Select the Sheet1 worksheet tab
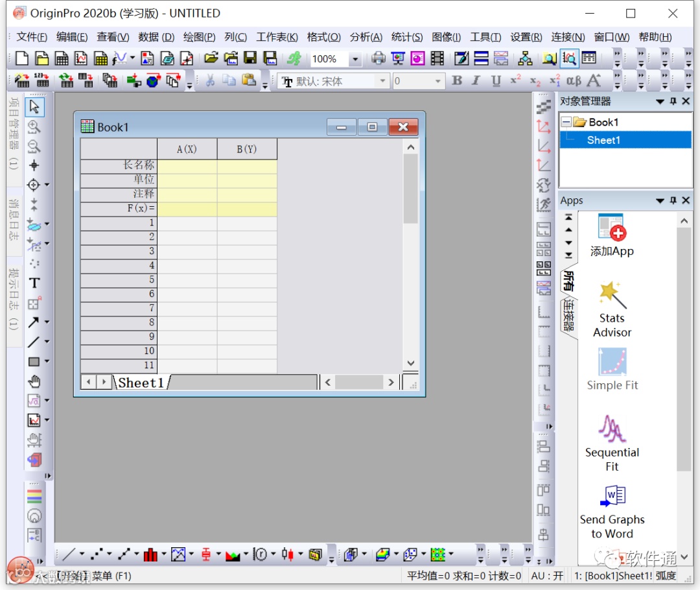Screen dimensions: 700x590 pos(141,383)
